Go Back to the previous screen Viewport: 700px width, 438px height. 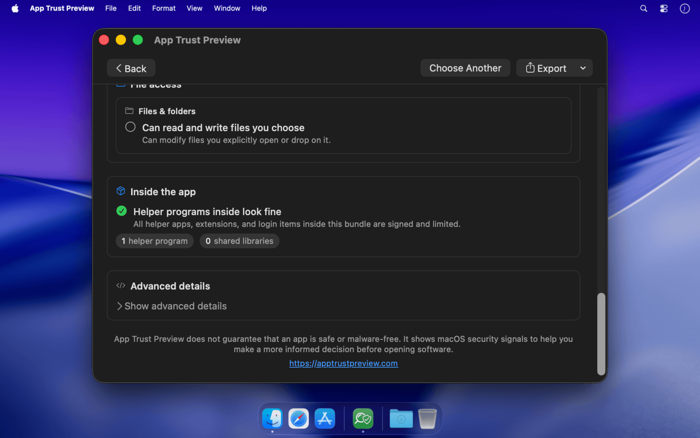[x=131, y=68]
